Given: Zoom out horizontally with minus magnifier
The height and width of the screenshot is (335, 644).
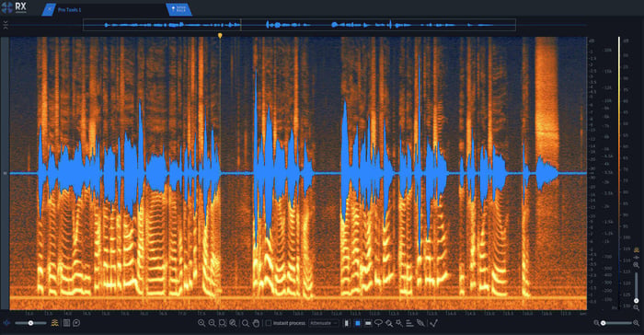Looking at the screenshot, I should pyautogui.click(x=212, y=323).
